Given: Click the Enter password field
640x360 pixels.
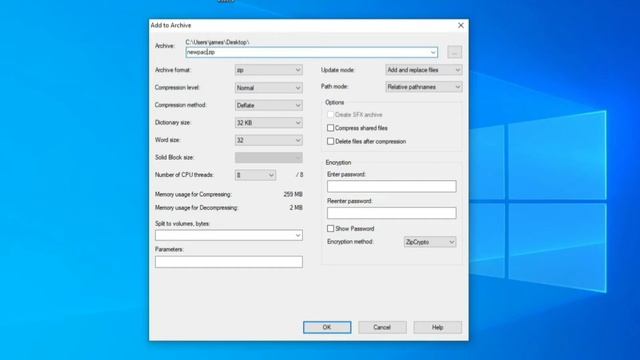Looking at the screenshot, I should pyautogui.click(x=391, y=186).
